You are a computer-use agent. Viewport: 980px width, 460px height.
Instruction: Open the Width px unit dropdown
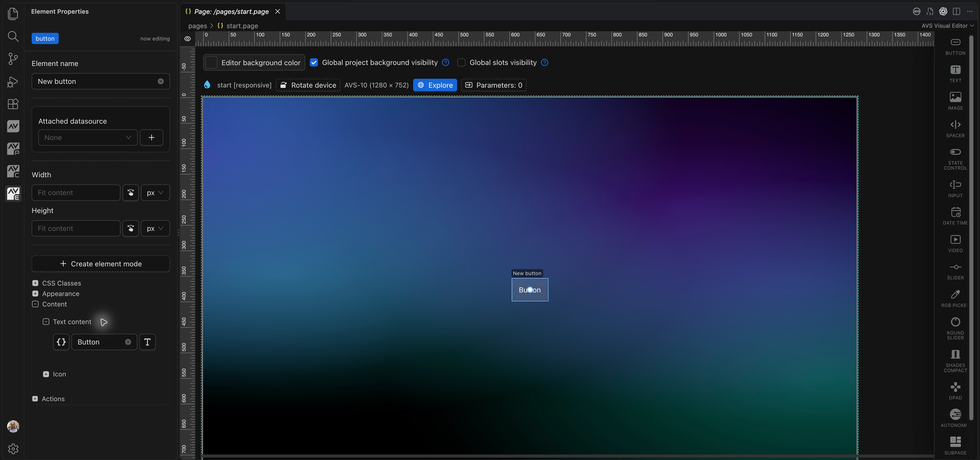[155, 192]
